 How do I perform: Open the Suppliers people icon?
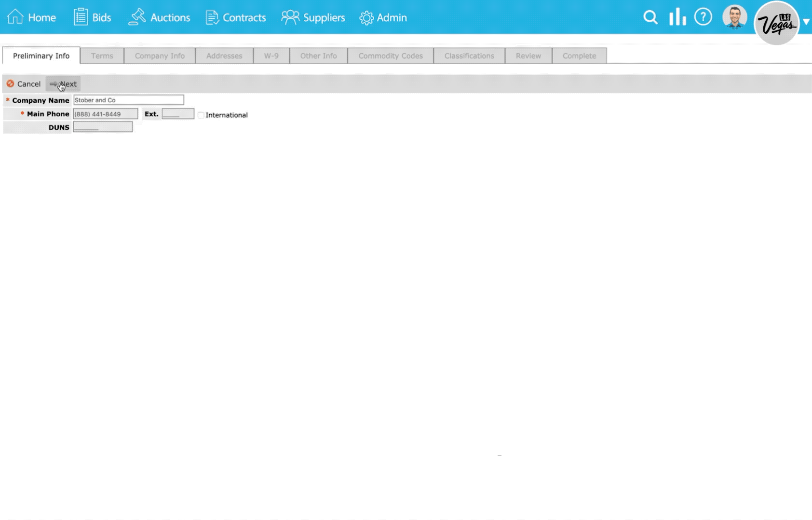coord(290,17)
